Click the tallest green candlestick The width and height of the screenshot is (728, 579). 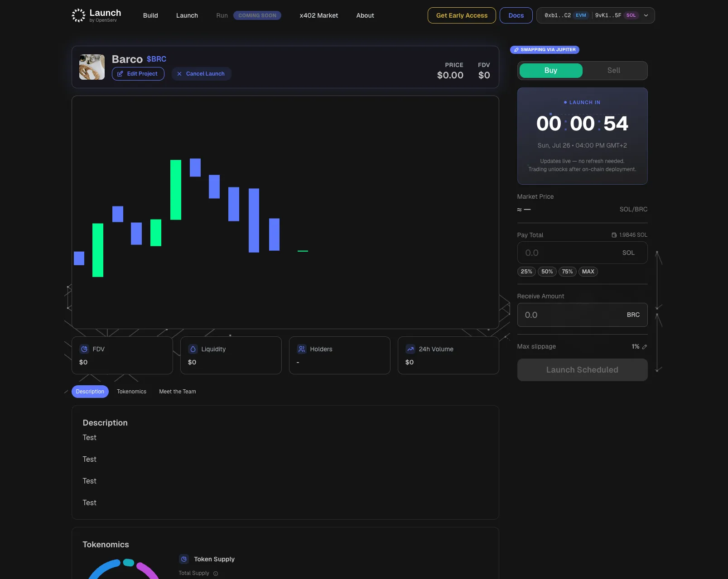[176, 190]
